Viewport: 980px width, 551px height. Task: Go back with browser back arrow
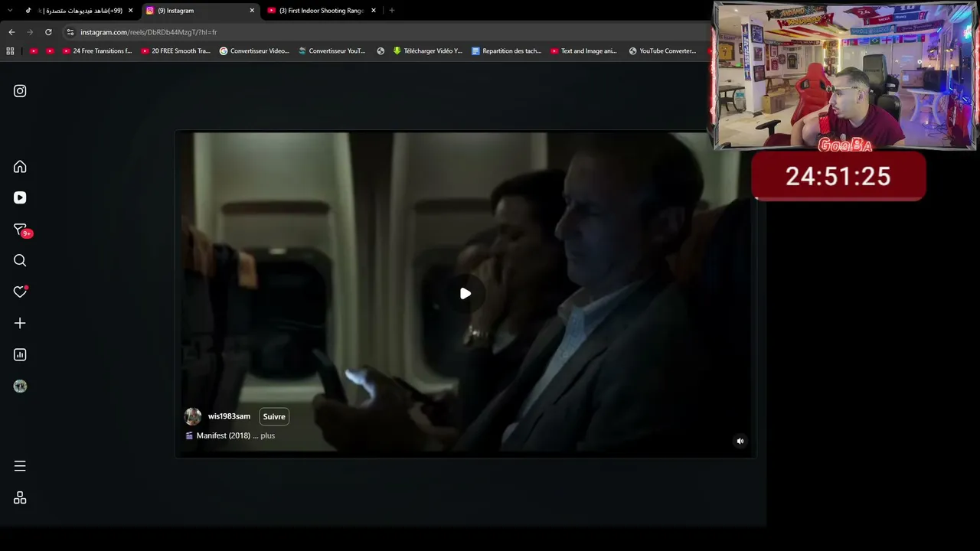click(11, 32)
